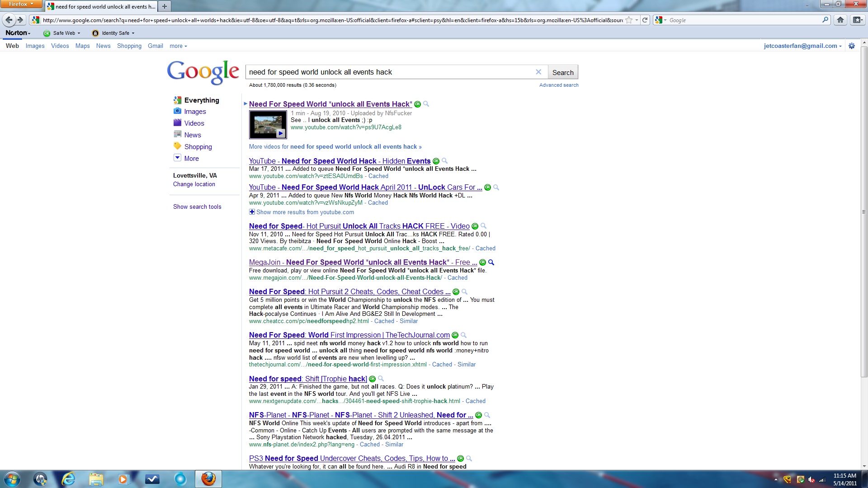Click Change location link

pyautogui.click(x=194, y=184)
